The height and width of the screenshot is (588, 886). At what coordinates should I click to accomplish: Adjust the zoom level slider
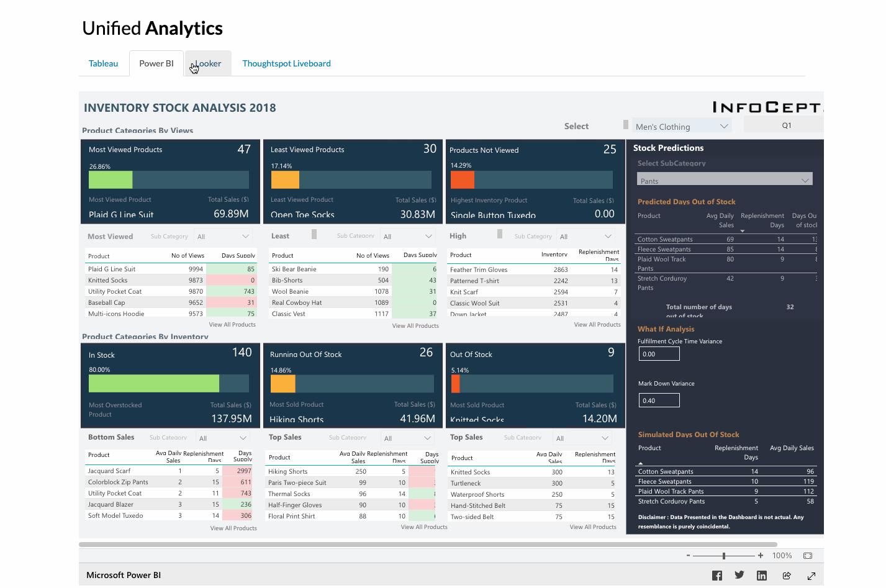coord(723,555)
